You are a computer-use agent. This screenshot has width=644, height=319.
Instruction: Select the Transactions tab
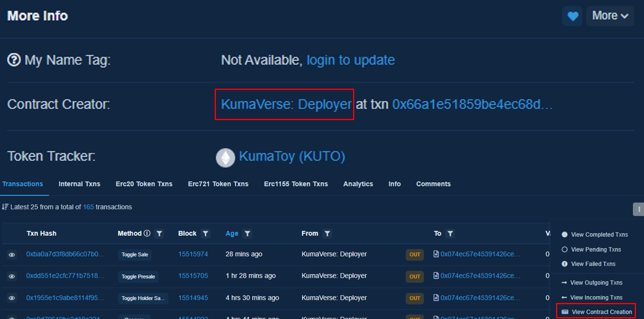[x=23, y=184]
